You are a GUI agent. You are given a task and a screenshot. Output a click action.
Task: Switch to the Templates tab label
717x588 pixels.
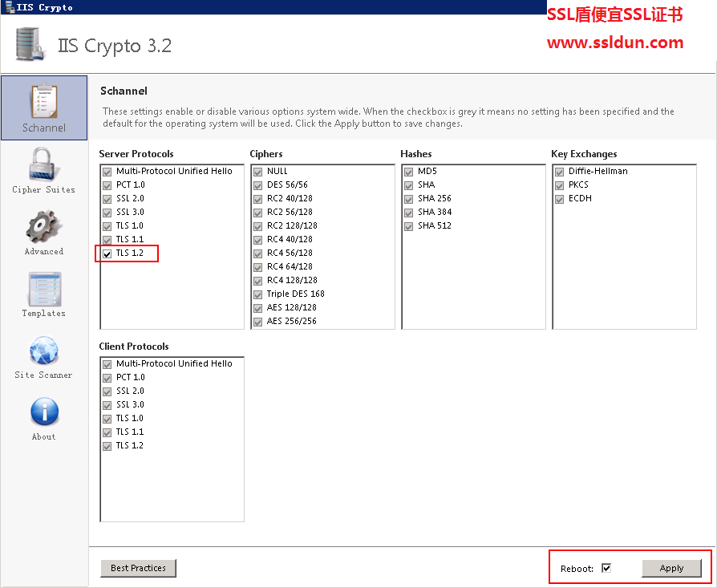(x=44, y=313)
